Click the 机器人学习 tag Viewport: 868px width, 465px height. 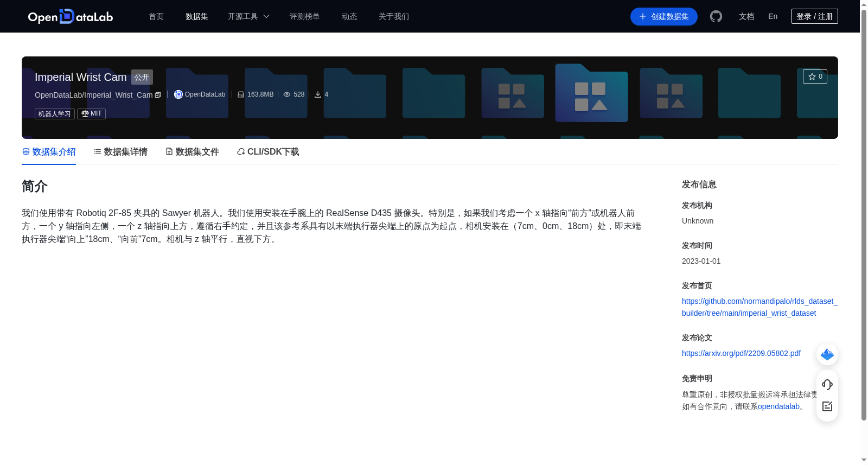[x=55, y=114]
